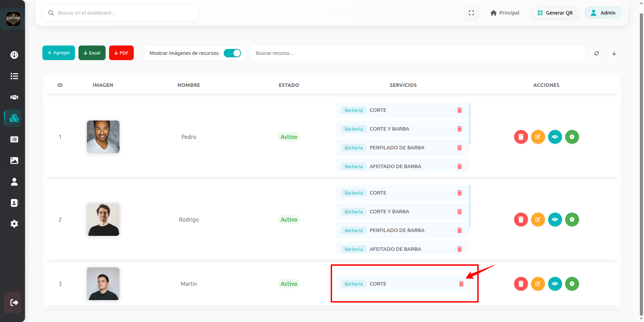Open the green clock schedule button for Pedro
Screen dimensions: 644x322
[572, 137]
